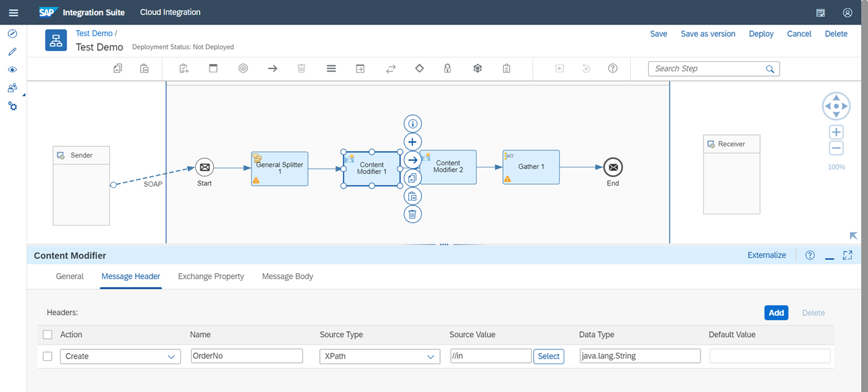Switch to the Message Body tab
Screen dimensions: 868x392
tap(287, 276)
